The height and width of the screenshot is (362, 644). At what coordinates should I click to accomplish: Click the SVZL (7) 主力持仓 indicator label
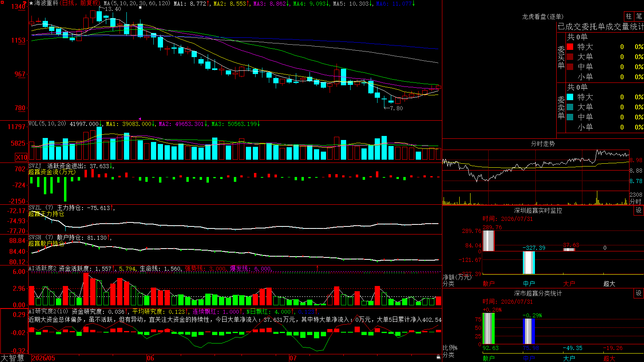click(56, 208)
